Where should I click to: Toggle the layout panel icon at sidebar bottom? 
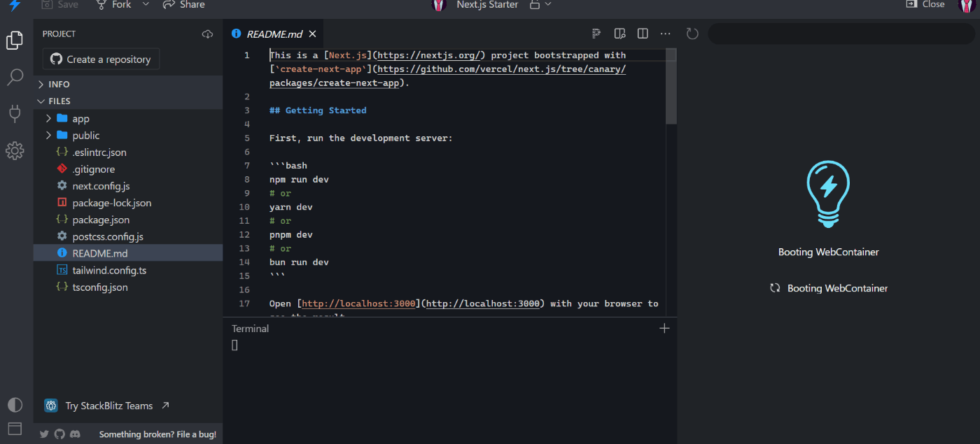click(15, 429)
